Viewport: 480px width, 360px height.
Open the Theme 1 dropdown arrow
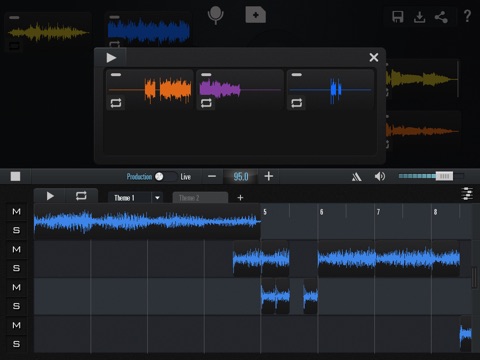(157, 198)
